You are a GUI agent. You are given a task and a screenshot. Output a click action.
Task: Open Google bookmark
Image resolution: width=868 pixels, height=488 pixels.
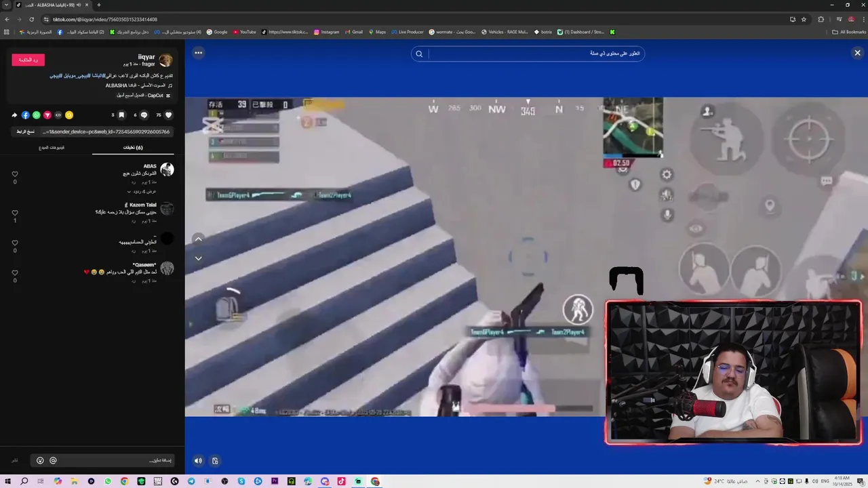[x=217, y=32]
